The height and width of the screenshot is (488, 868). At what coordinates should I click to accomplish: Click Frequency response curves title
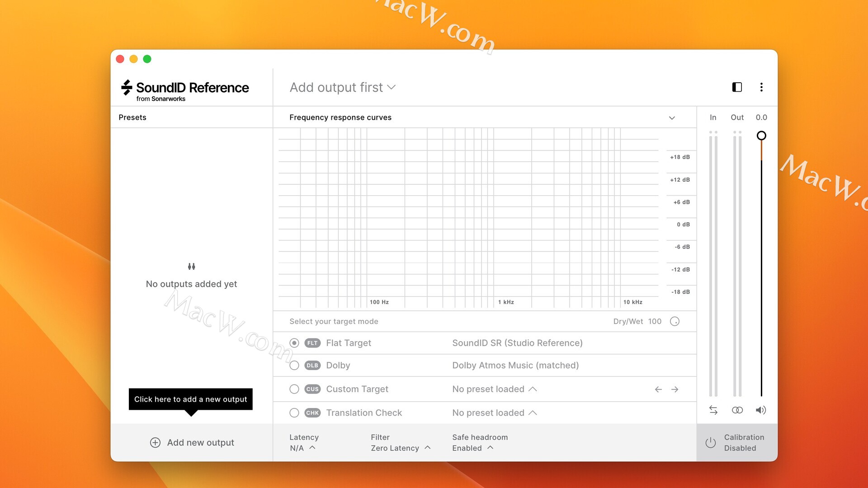click(x=340, y=117)
